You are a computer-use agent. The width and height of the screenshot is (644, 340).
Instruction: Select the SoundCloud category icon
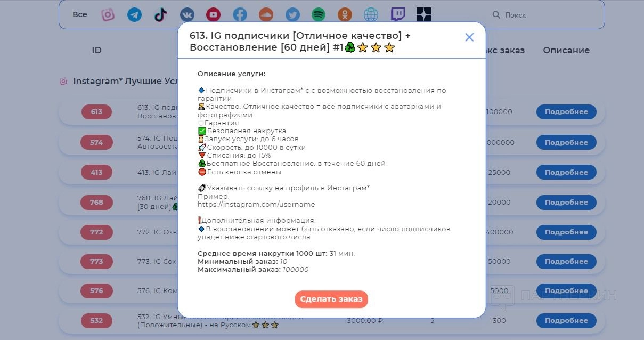click(266, 15)
